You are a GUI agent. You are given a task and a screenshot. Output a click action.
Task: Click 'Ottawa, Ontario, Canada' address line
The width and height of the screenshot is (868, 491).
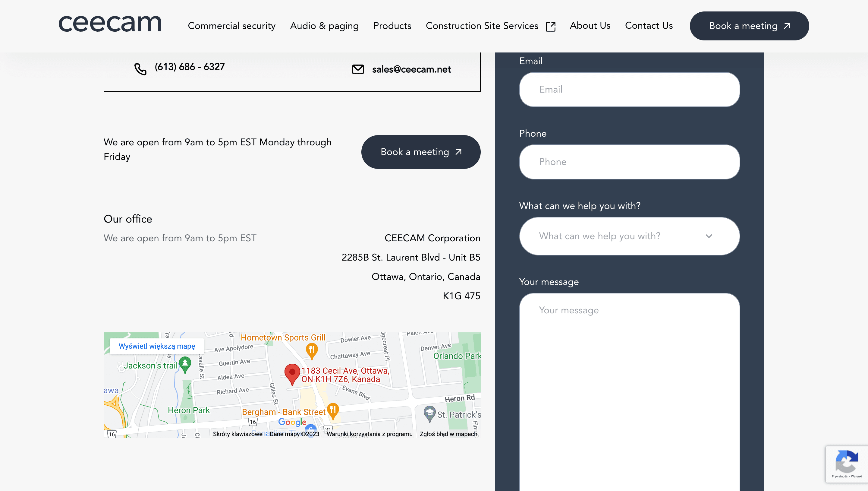pyautogui.click(x=426, y=277)
